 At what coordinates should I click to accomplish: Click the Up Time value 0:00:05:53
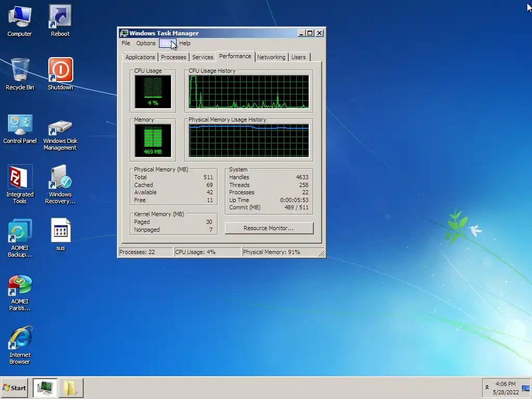[x=294, y=200]
